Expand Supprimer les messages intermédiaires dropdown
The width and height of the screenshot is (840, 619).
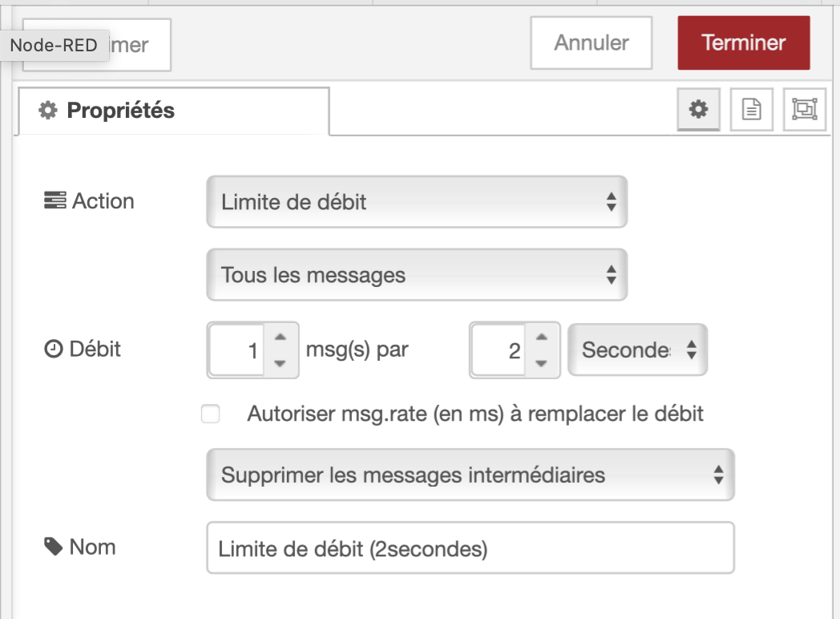tap(470, 475)
